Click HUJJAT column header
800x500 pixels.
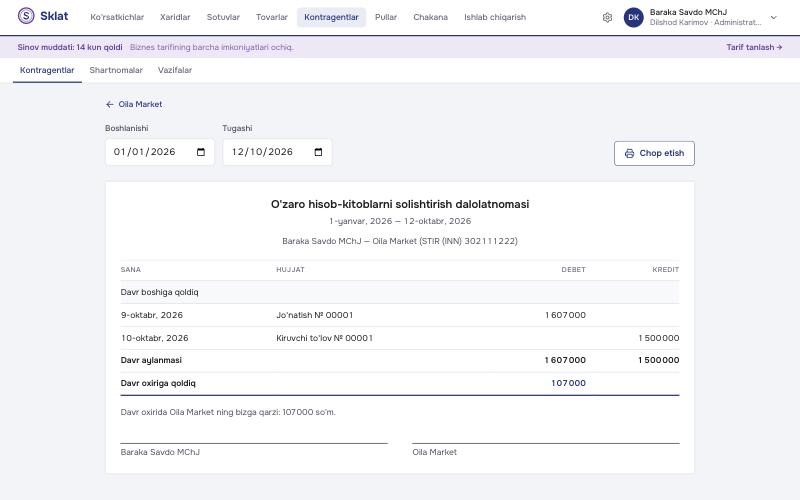pyautogui.click(x=290, y=269)
